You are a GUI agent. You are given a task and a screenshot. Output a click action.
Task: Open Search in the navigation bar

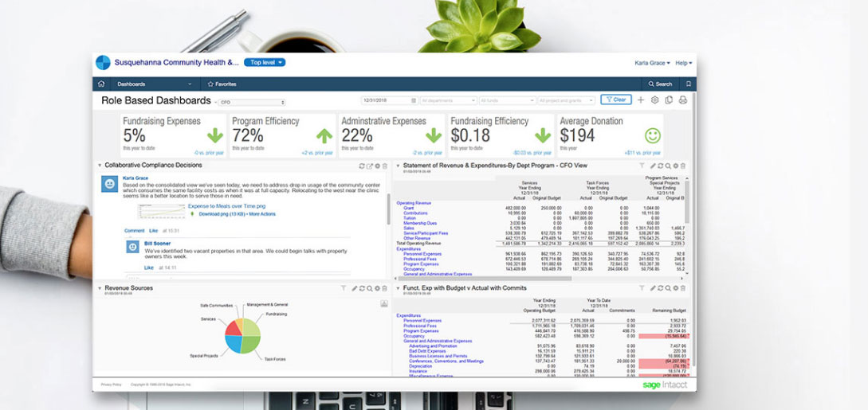click(660, 84)
